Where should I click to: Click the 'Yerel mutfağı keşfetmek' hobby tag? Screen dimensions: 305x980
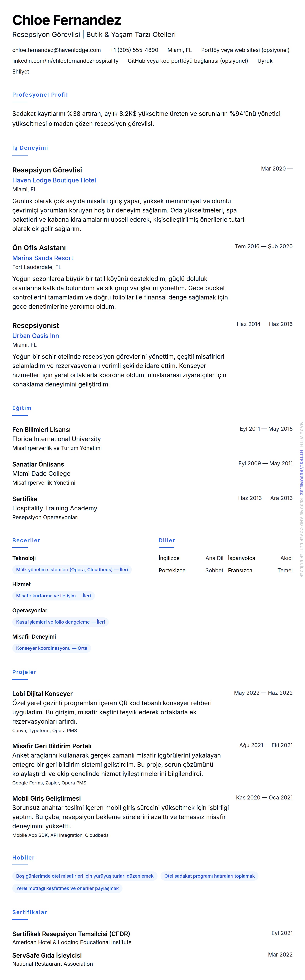pyautogui.click(x=67, y=889)
